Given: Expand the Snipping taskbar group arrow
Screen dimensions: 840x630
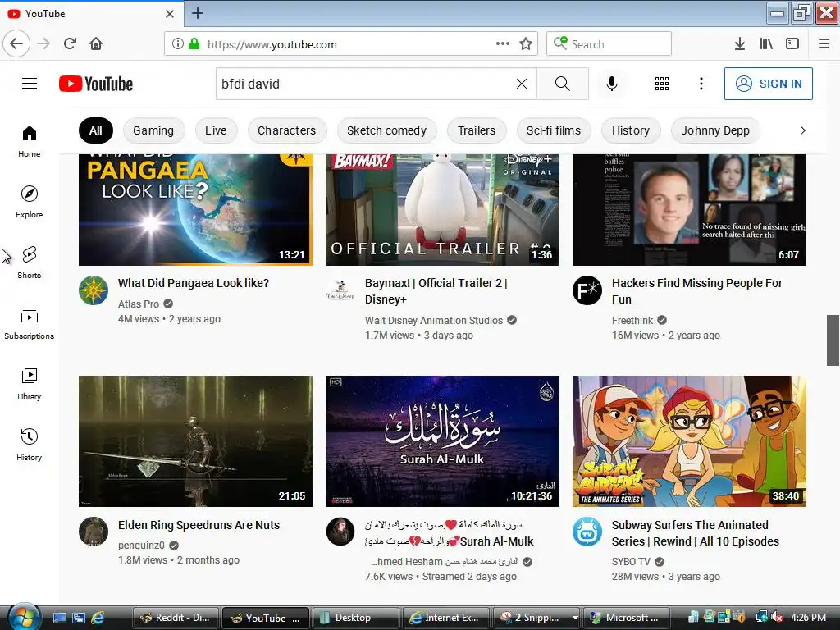Looking at the screenshot, I should 575,618.
